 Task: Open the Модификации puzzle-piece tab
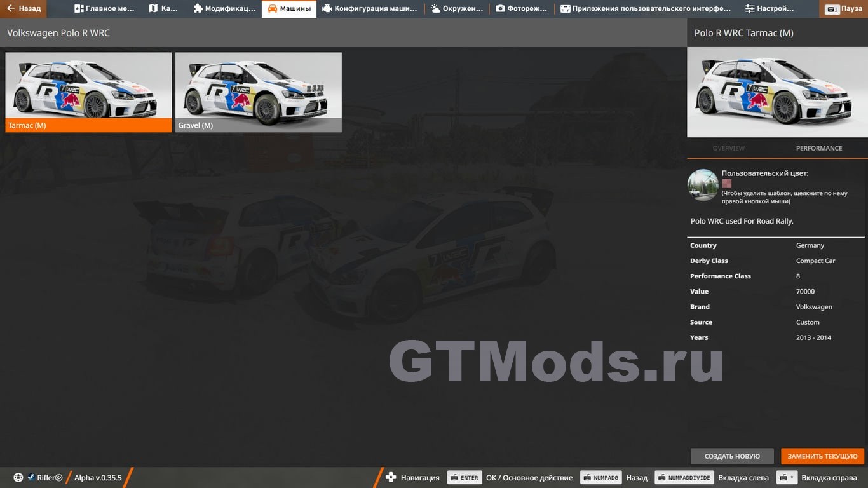(224, 9)
